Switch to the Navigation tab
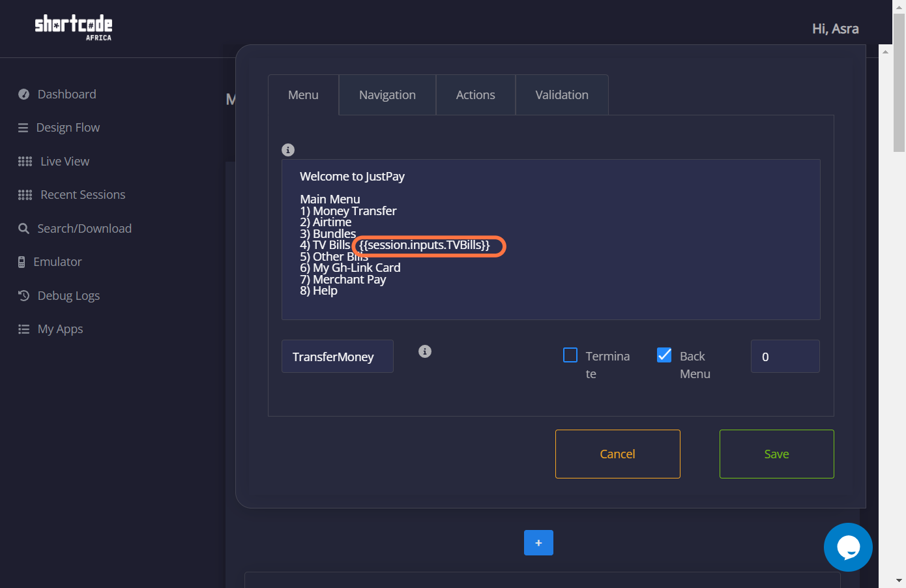Image resolution: width=906 pixels, height=588 pixels. point(387,95)
